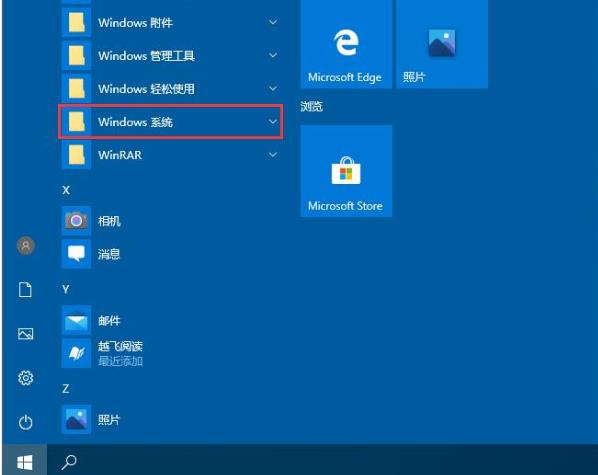
Task: Open the 照片 Photos tile
Action: [442, 44]
